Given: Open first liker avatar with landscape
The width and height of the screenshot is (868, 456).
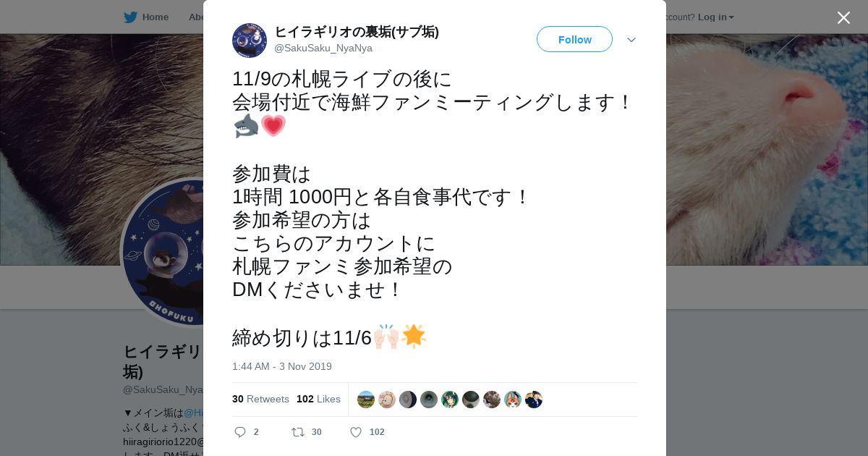Looking at the screenshot, I should pyautogui.click(x=366, y=400).
